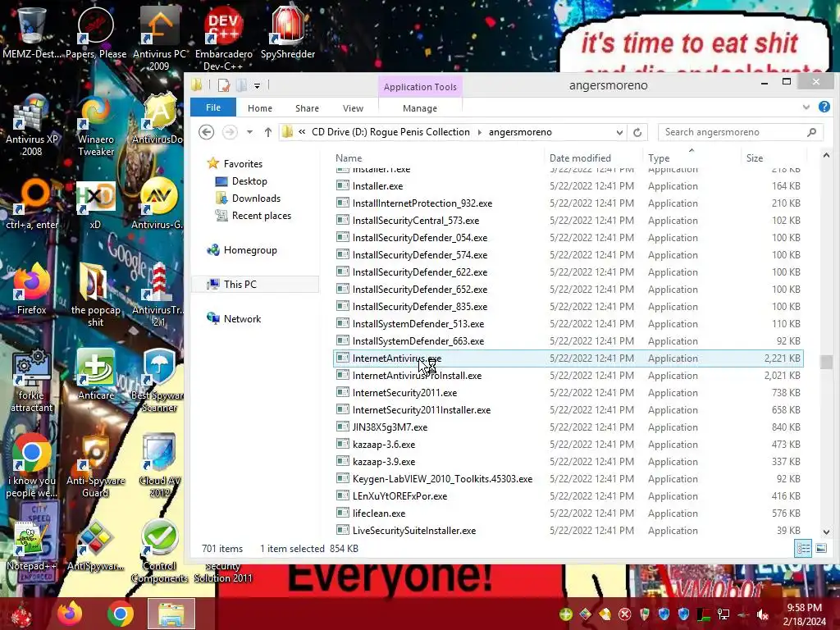Open address bar history dropdown
Screen dimensions: 840x630
pos(619,132)
